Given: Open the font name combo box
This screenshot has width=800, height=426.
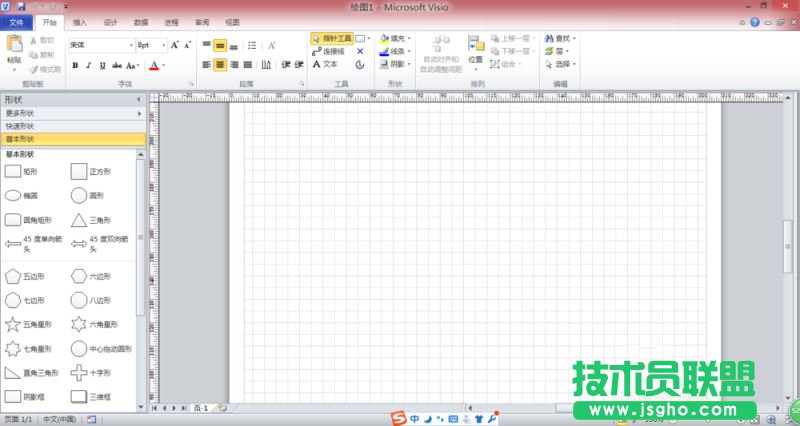Looking at the screenshot, I should pos(101,45).
